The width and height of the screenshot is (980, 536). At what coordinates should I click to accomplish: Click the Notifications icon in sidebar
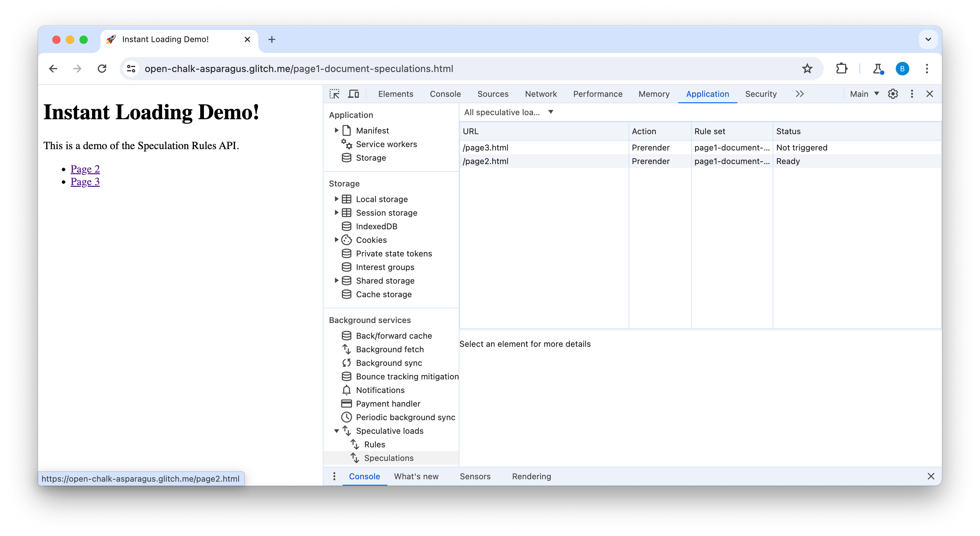tap(346, 390)
